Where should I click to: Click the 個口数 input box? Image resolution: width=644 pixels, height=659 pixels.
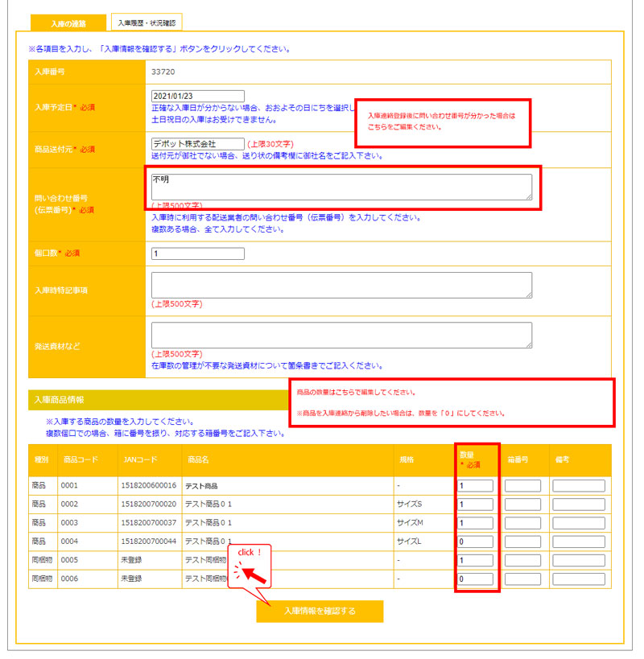click(197, 253)
